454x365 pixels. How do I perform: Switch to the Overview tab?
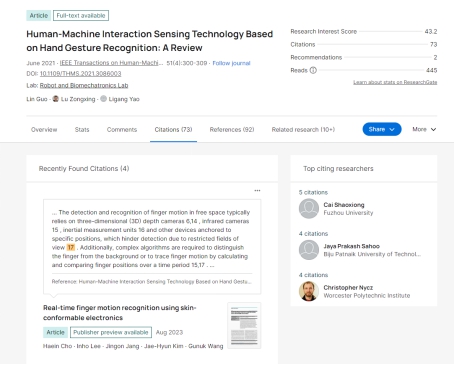pyautogui.click(x=44, y=130)
